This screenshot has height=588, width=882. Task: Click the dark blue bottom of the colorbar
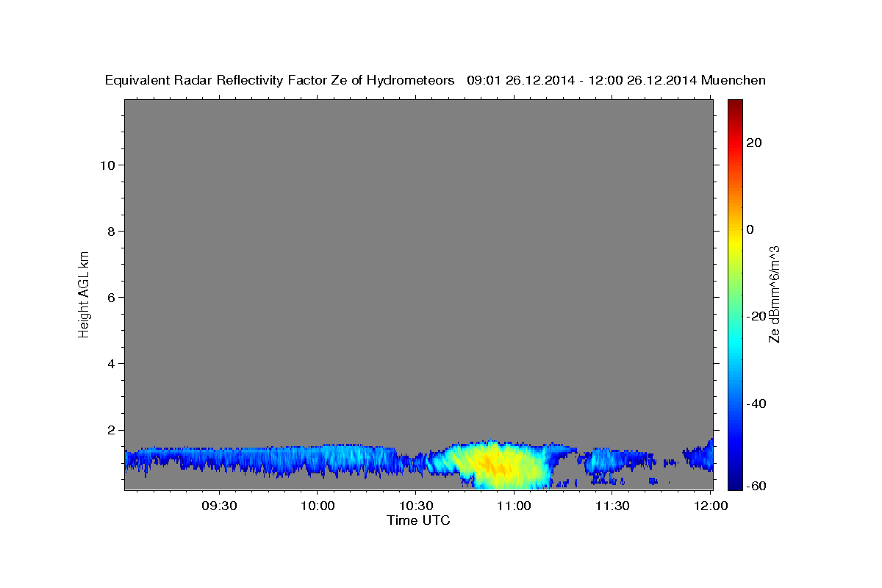(734, 484)
